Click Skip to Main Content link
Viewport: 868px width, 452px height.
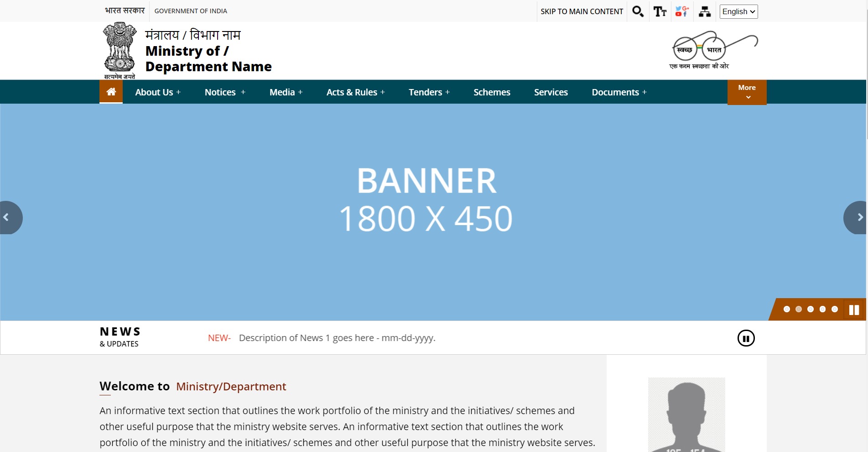click(582, 11)
